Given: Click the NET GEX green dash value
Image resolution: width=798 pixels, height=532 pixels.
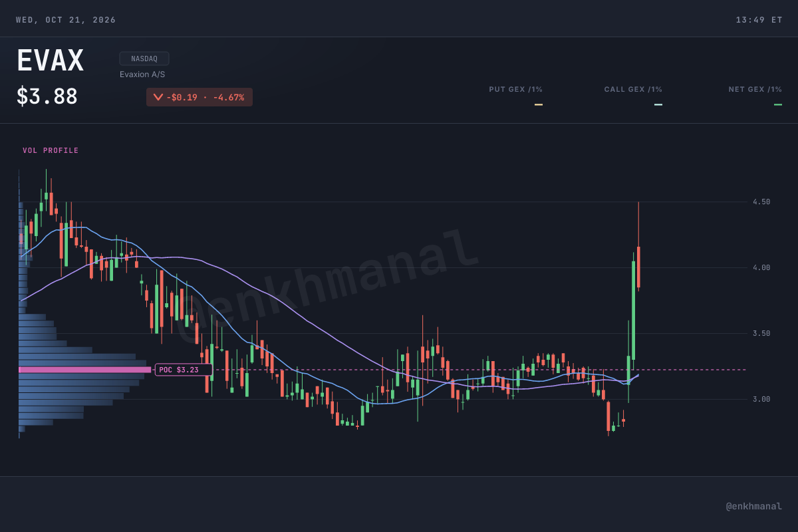Looking at the screenshot, I should pos(778,104).
